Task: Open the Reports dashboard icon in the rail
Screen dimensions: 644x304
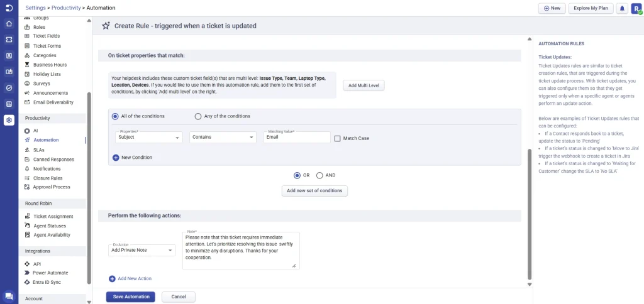Action: pyautogui.click(x=9, y=104)
